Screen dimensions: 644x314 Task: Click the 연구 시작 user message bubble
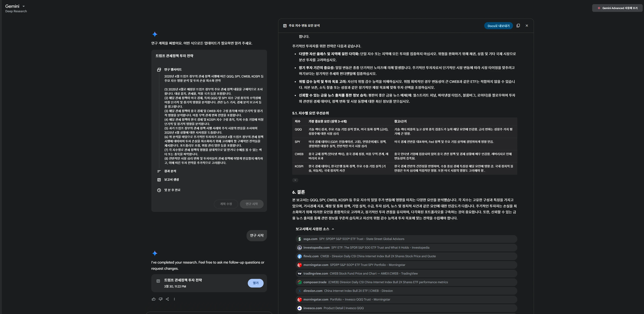pyautogui.click(x=256, y=235)
